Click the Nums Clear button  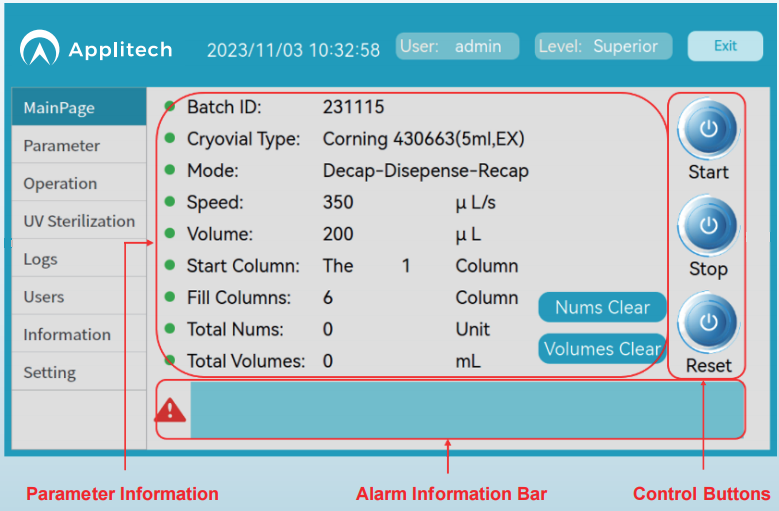coord(602,307)
